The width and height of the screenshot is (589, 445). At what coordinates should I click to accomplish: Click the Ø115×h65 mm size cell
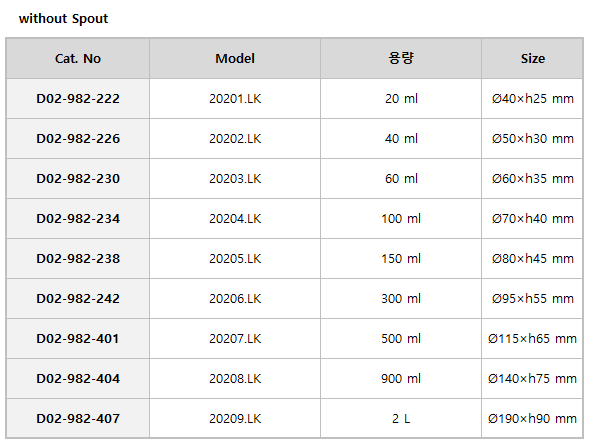point(532,339)
